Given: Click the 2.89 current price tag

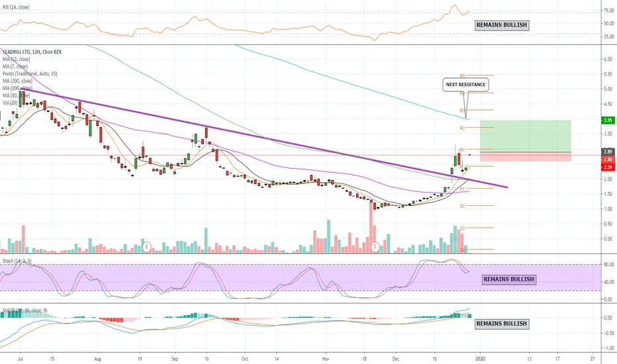Looking at the screenshot, I should (608, 152).
